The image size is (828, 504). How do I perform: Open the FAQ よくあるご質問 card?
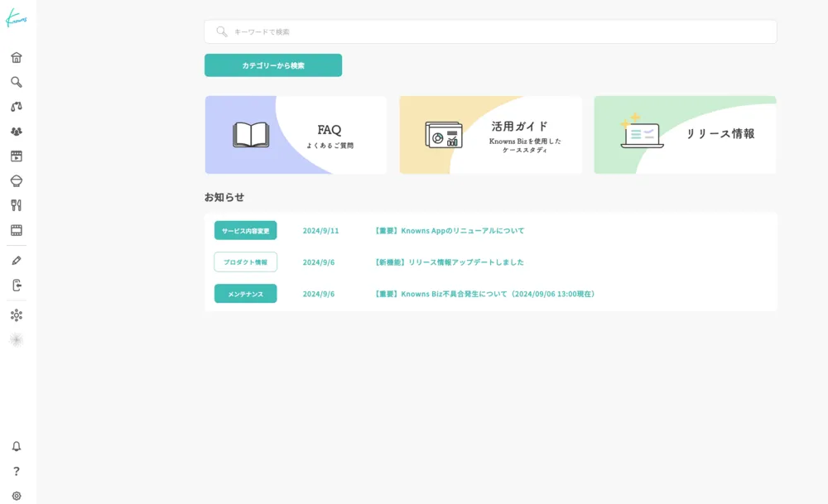(x=296, y=135)
